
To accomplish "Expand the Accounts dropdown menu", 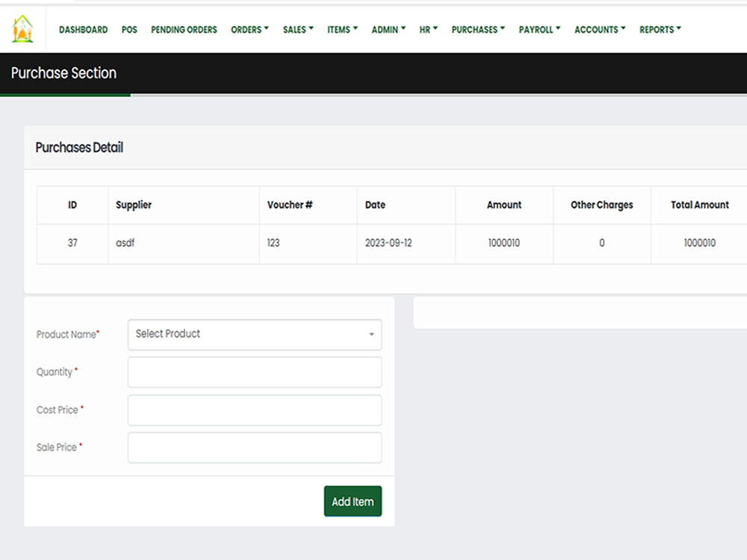I will point(600,30).
